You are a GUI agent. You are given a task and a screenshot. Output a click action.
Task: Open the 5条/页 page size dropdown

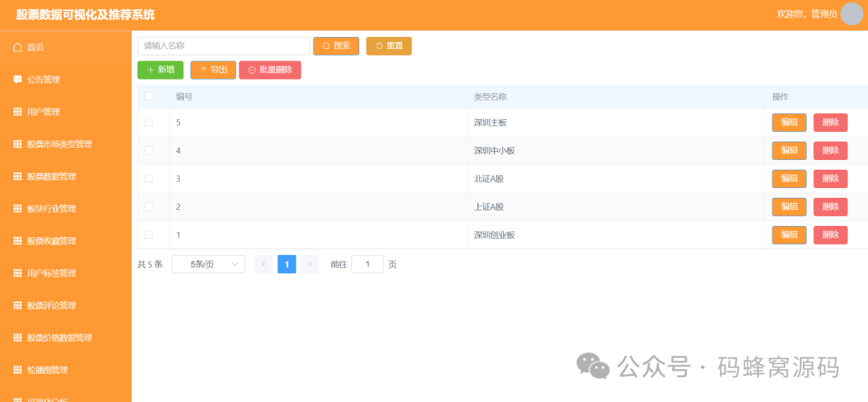click(x=208, y=265)
